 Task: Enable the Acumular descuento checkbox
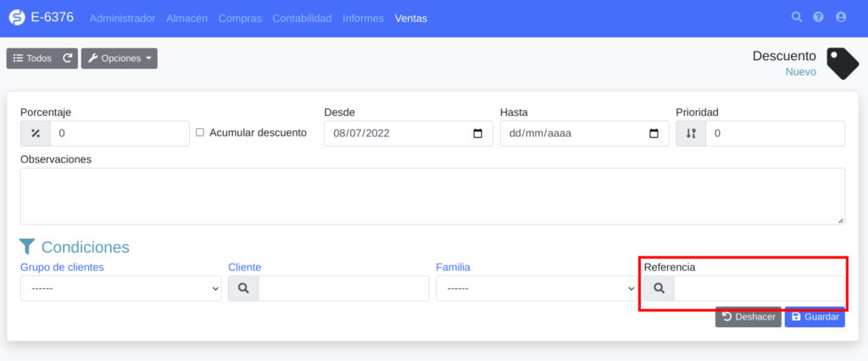pyautogui.click(x=200, y=133)
